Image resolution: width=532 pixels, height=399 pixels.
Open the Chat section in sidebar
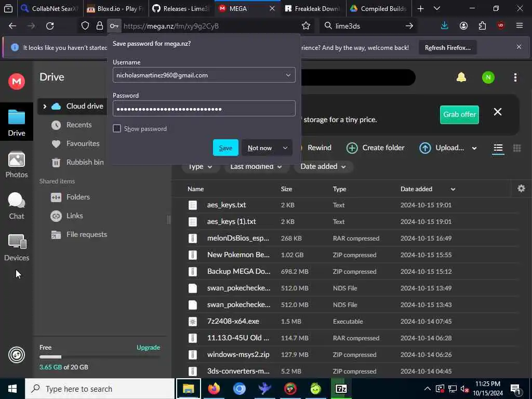coord(16,206)
